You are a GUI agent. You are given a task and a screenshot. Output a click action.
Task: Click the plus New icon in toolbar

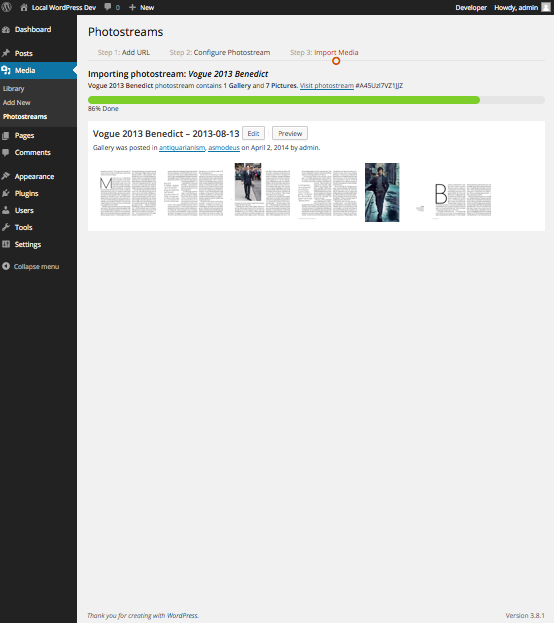tap(132, 8)
